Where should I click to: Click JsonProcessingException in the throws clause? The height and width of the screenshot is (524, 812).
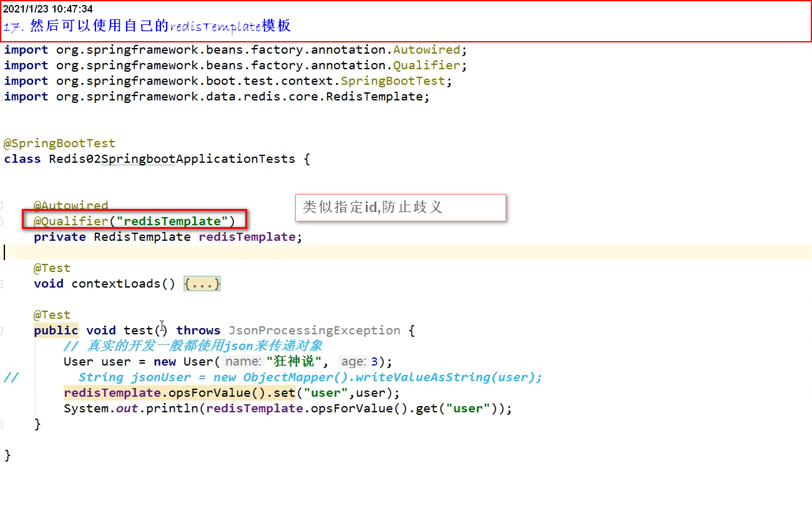[315, 331]
